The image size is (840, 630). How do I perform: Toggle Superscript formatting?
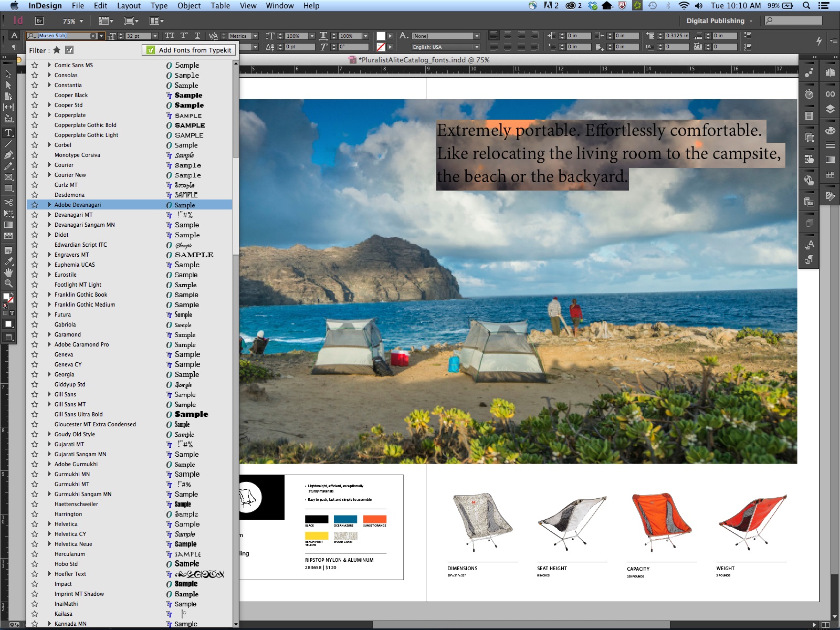coord(184,36)
